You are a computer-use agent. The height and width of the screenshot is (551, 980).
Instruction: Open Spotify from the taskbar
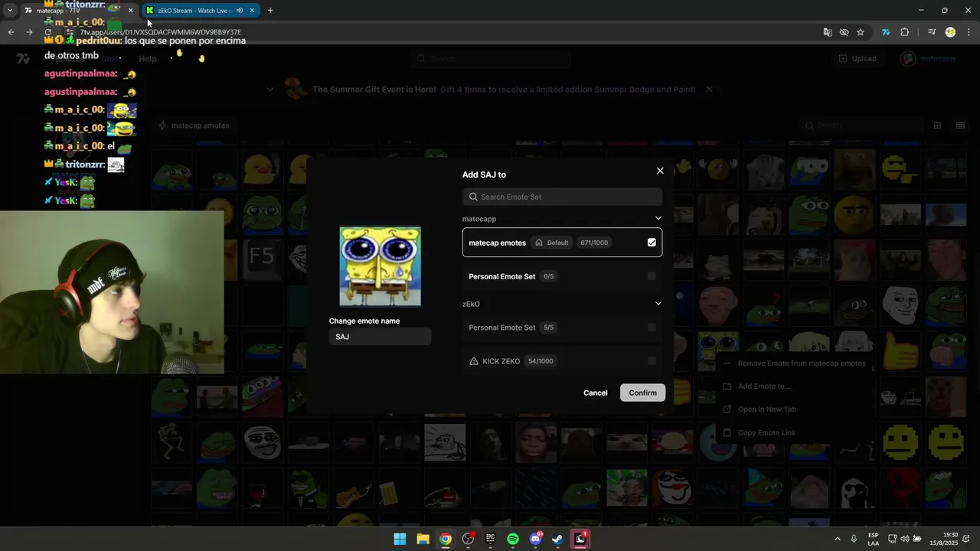click(x=513, y=539)
